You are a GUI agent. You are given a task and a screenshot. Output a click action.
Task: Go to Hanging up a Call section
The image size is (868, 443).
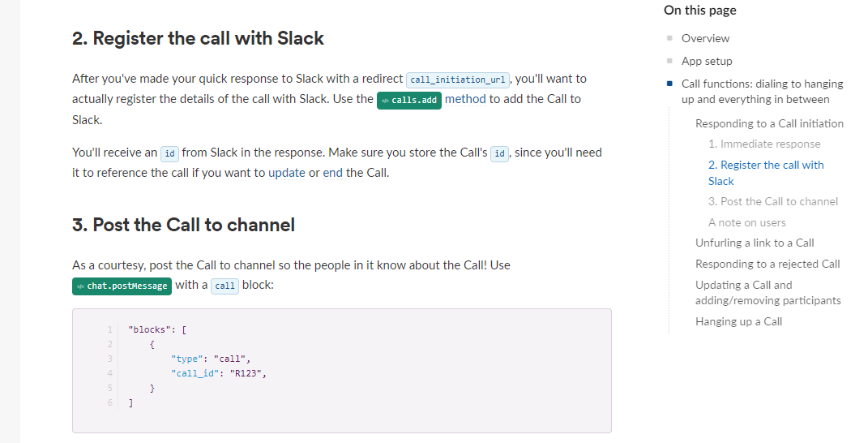pos(738,321)
